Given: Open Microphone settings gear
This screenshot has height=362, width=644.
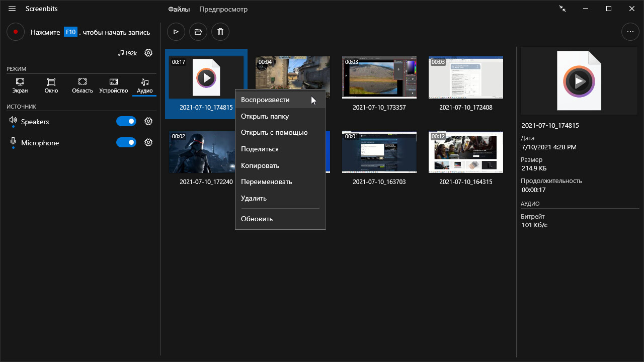Looking at the screenshot, I should (x=148, y=142).
